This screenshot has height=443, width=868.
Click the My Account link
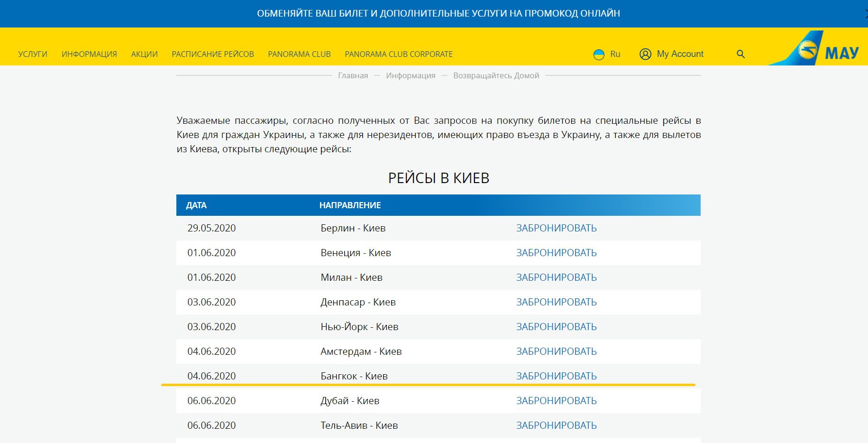coord(680,54)
